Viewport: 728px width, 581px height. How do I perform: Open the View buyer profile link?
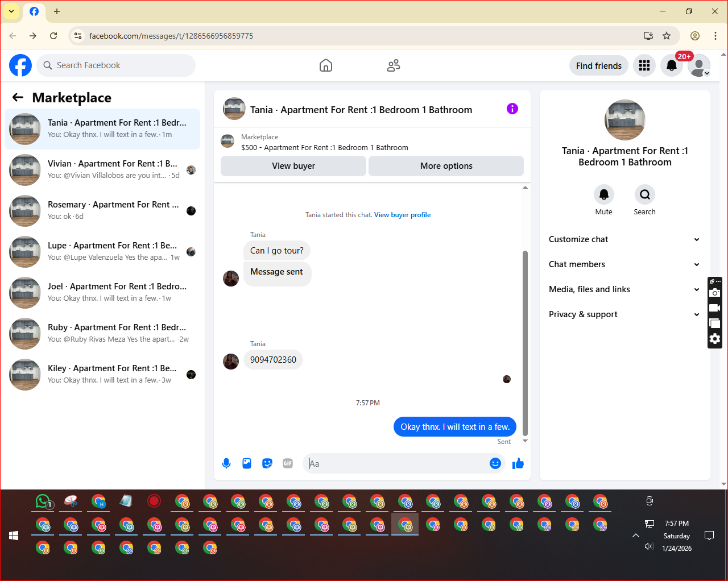coord(402,215)
